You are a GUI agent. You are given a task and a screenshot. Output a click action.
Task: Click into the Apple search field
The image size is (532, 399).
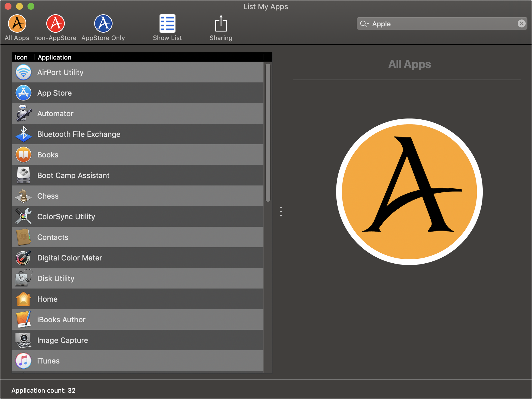point(442,24)
